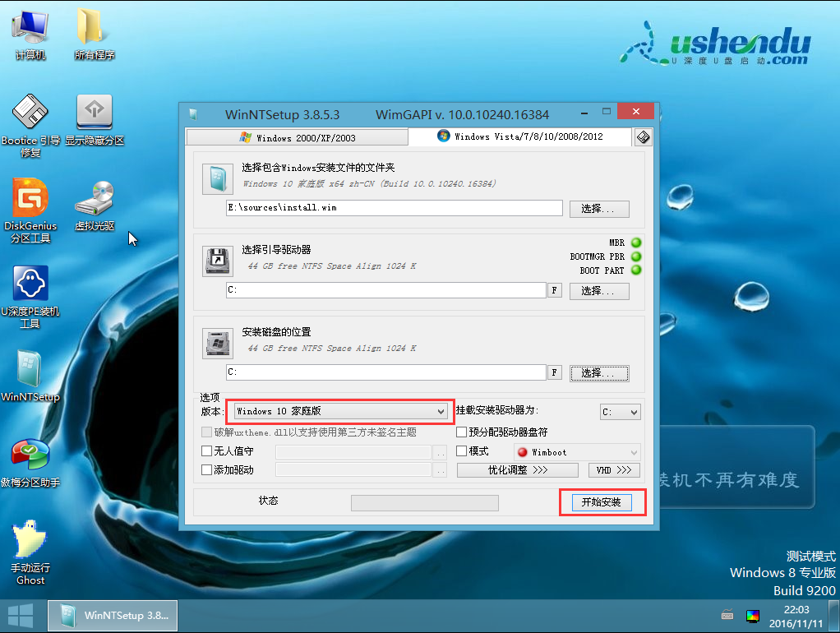The height and width of the screenshot is (633, 840).
Task: Click 选择 button for boot drive
Action: tap(599, 291)
